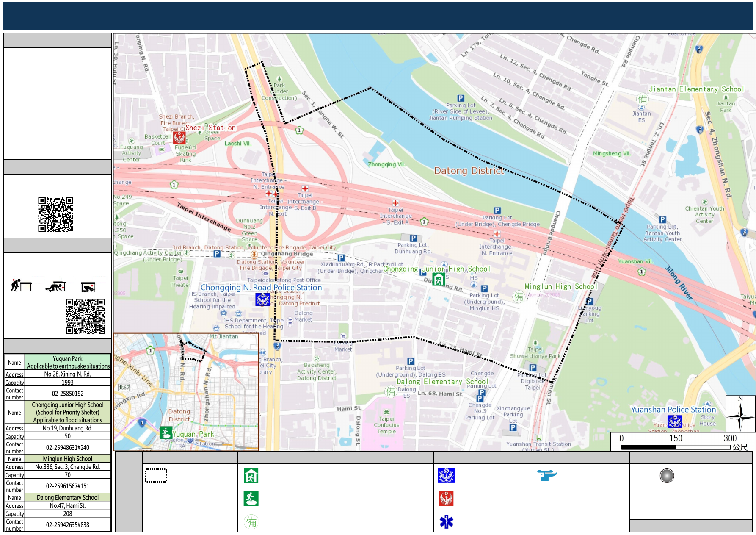This screenshot has height=535, width=756.
Task: Click the green running-person evacuation icon in the legend
Action: coord(251,499)
